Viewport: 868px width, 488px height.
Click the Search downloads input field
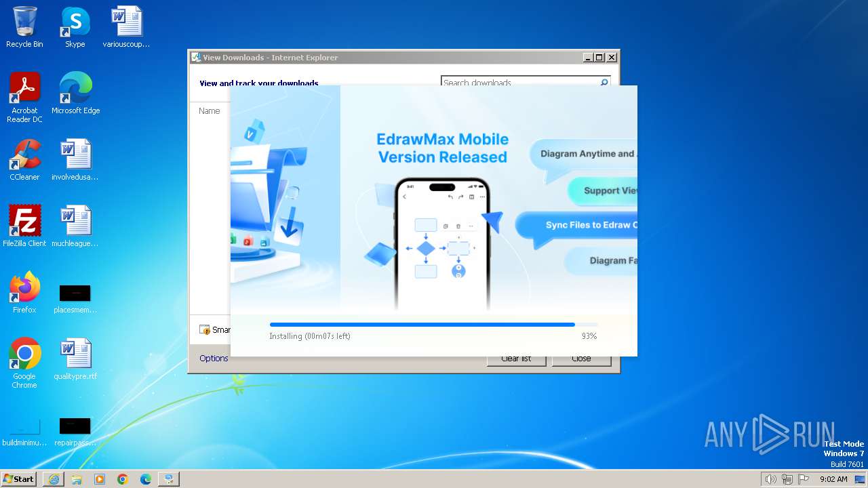519,82
